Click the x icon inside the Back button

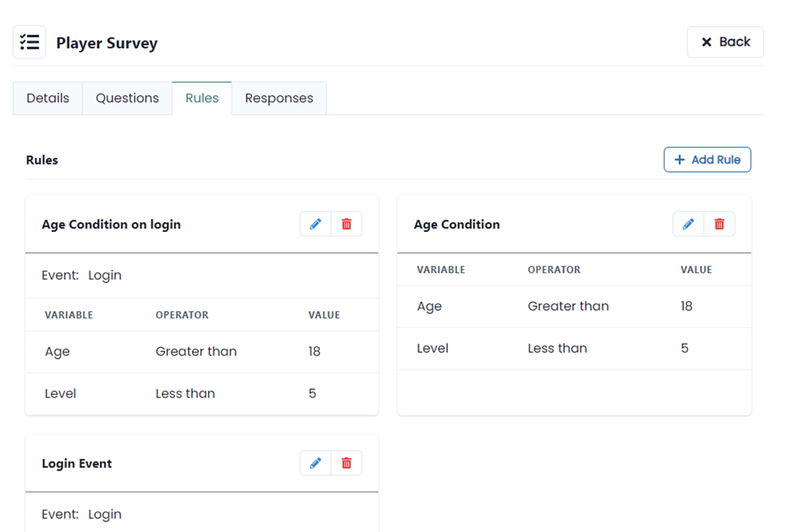point(706,42)
